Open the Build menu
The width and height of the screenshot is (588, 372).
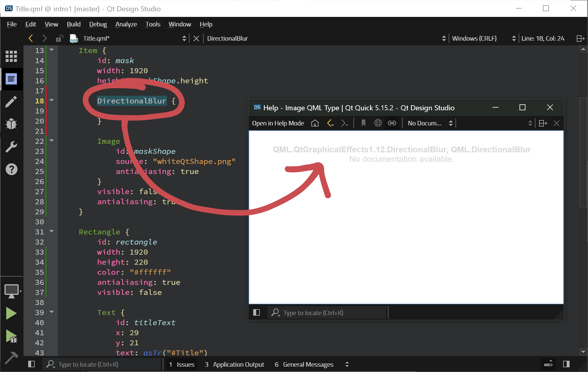pos(74,24)
